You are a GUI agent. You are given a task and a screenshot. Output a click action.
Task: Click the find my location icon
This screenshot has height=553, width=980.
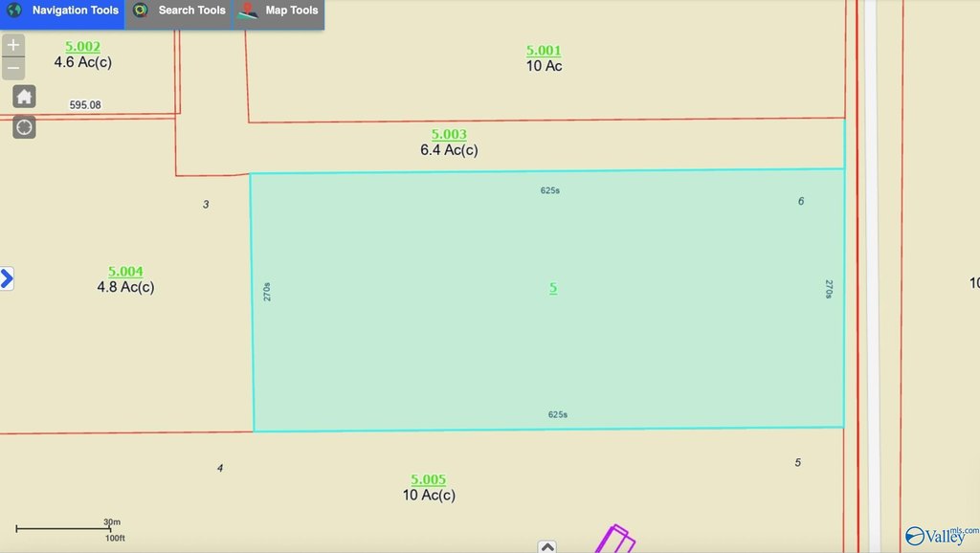[24, 127]
